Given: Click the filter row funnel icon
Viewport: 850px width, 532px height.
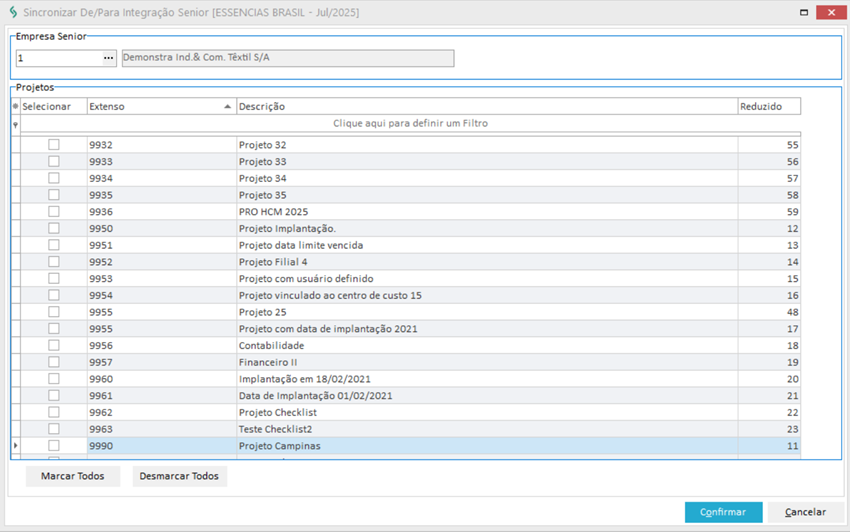Looking at the screenshot, I should (x=16, y=125).
